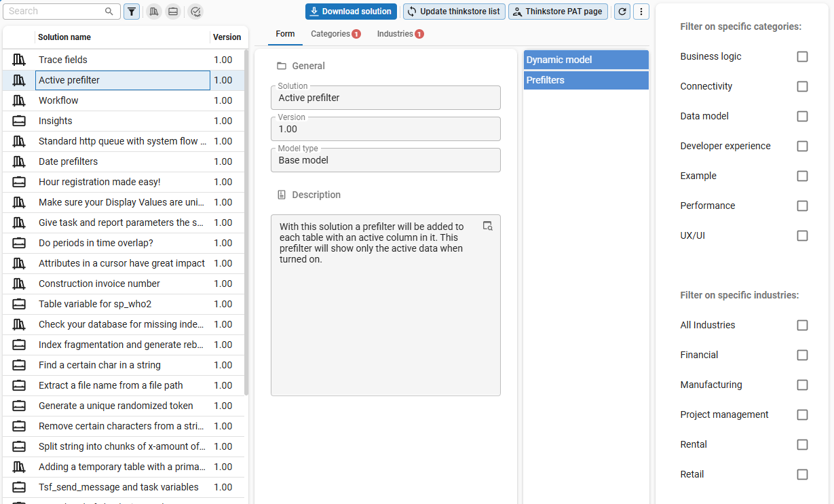
Task: Open the three-dot overflow menu
Action: pos(641,12)
